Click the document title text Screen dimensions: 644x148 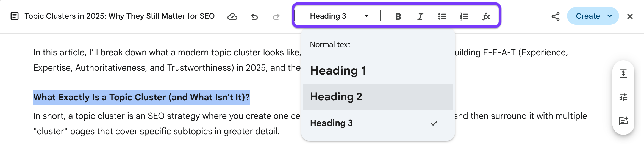120,16
